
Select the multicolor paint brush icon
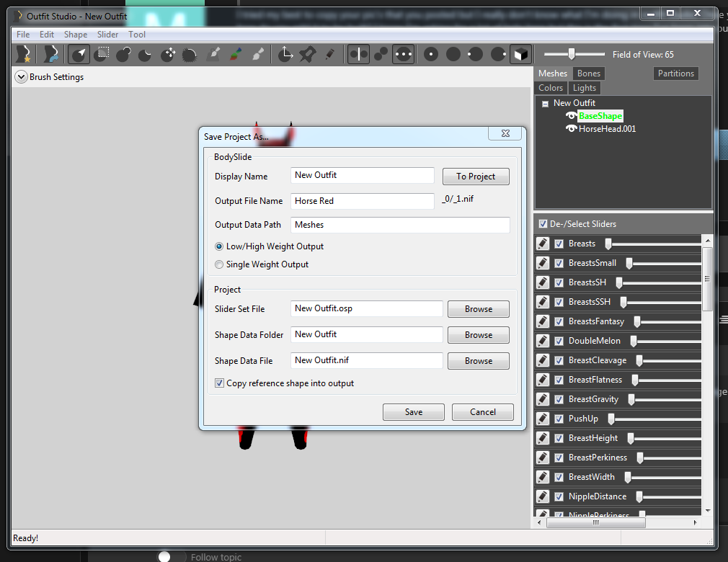tap(236, 54)
